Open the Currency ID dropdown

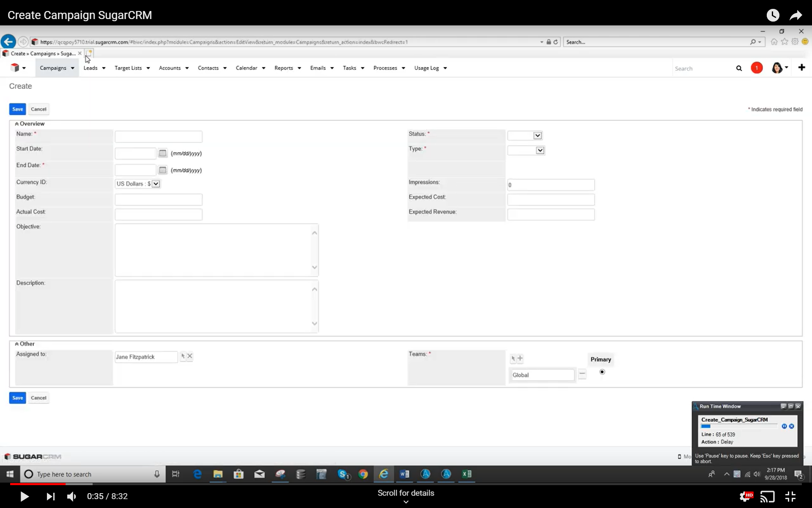point(138,184)
